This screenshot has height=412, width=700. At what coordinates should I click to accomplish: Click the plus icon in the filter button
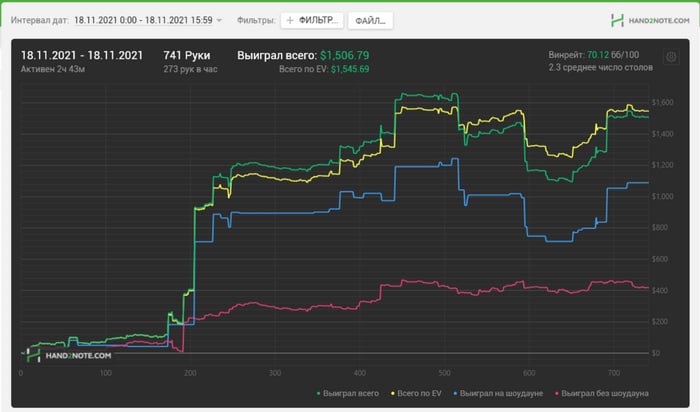290,21
